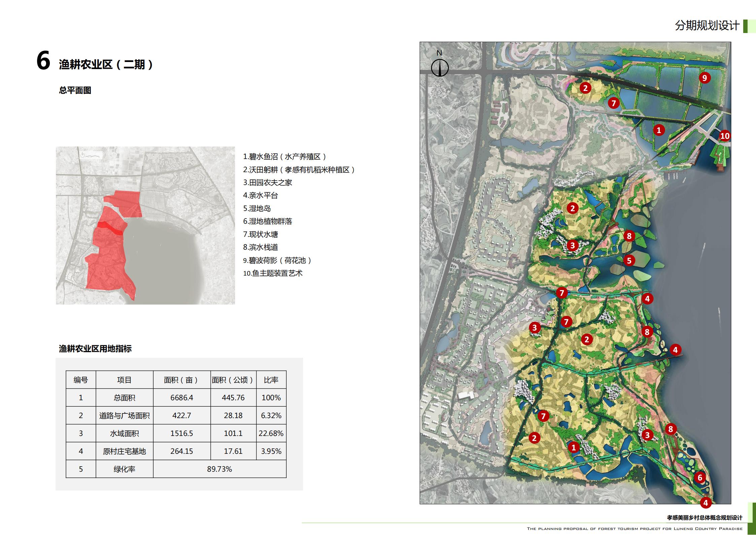Click the 22.68% ratio cell
The image size is (756, 535).
(271, 434)
